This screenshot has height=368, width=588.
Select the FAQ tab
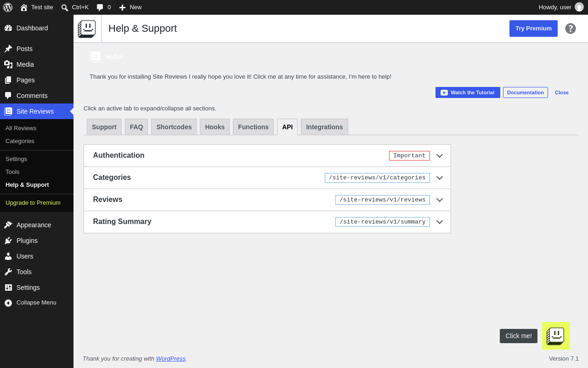(136, 127)
